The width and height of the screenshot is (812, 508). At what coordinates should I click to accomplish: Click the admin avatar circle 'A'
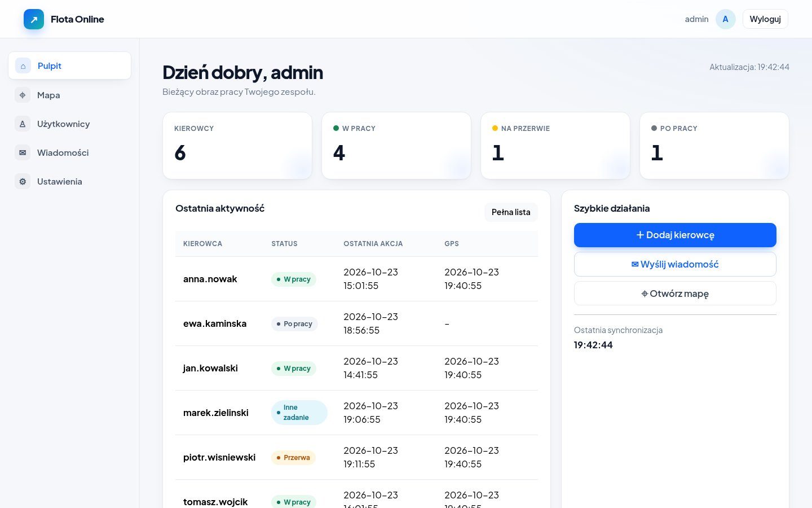coord(726,19)
